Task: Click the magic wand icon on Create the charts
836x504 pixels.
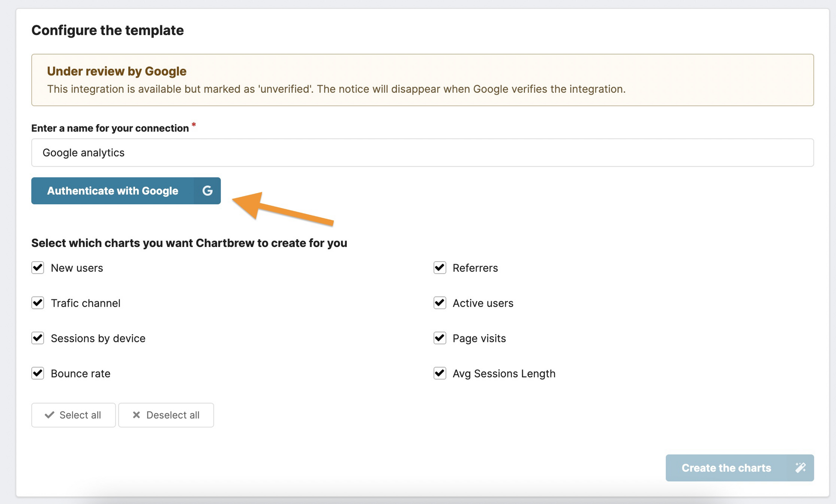Action: 801,468
